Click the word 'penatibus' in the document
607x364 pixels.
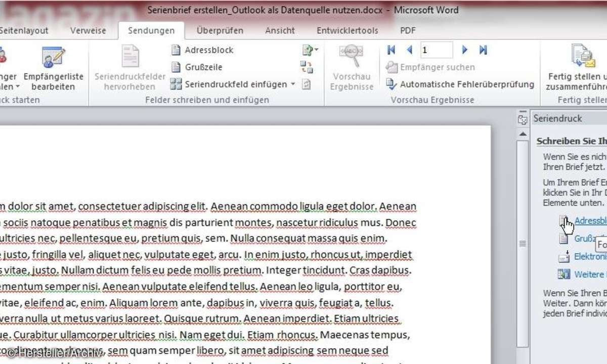(97, 222)
